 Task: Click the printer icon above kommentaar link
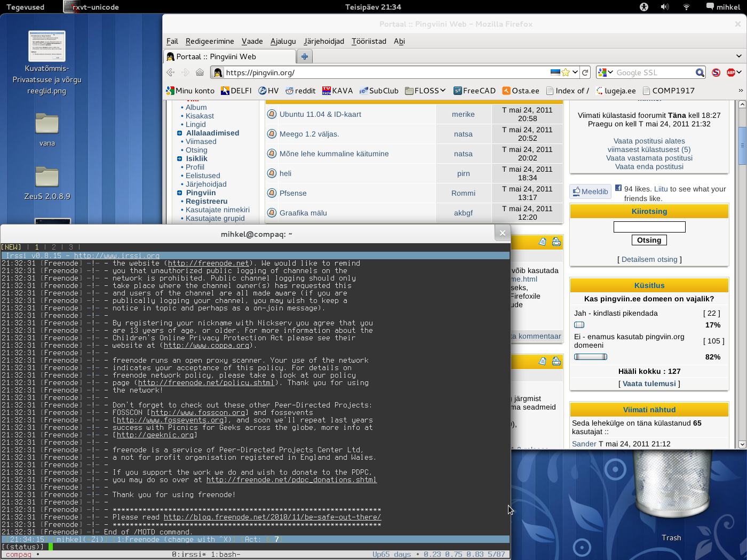pyautogui.click(x=556, y=242)
